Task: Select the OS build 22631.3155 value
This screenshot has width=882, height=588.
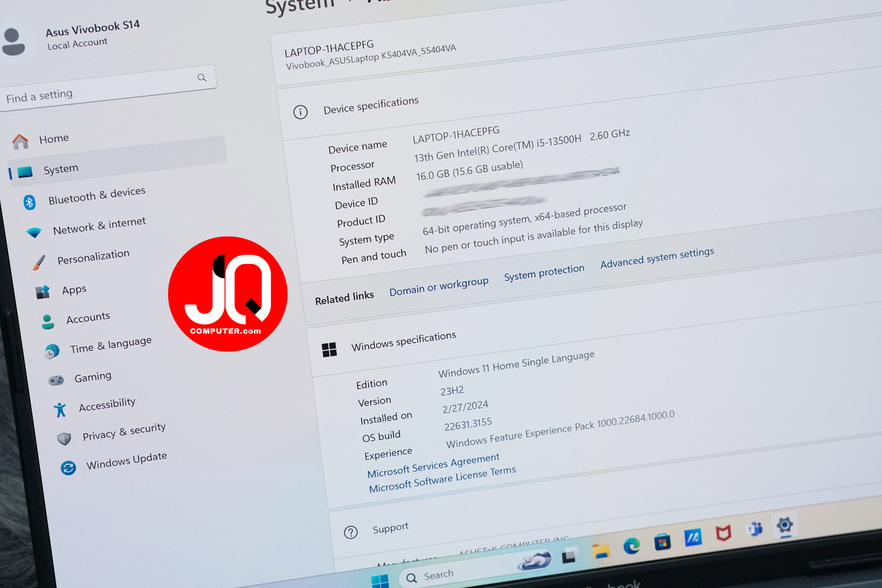Action: pos(468,424)
